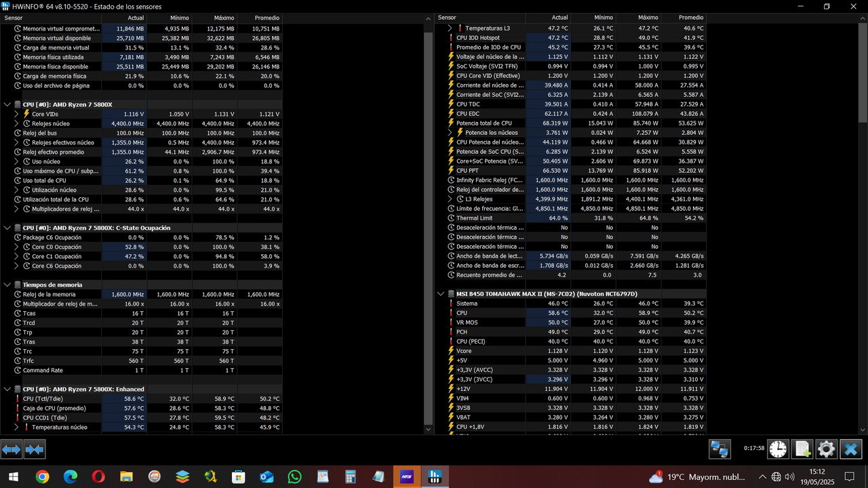Select the CPU (Tctl/Tdie) temperature row
Viewport: 868px width, 488px height.
click(x=141, y=399)
